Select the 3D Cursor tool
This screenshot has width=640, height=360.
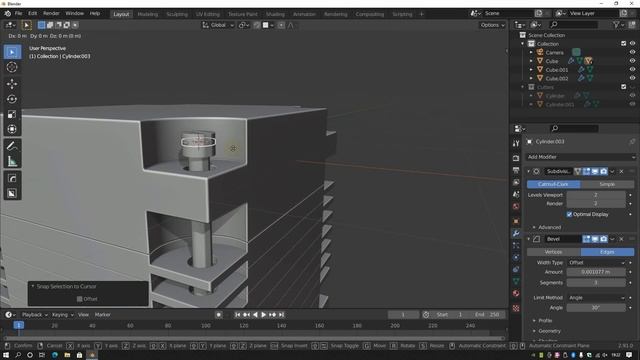click(x=12, y=67)
